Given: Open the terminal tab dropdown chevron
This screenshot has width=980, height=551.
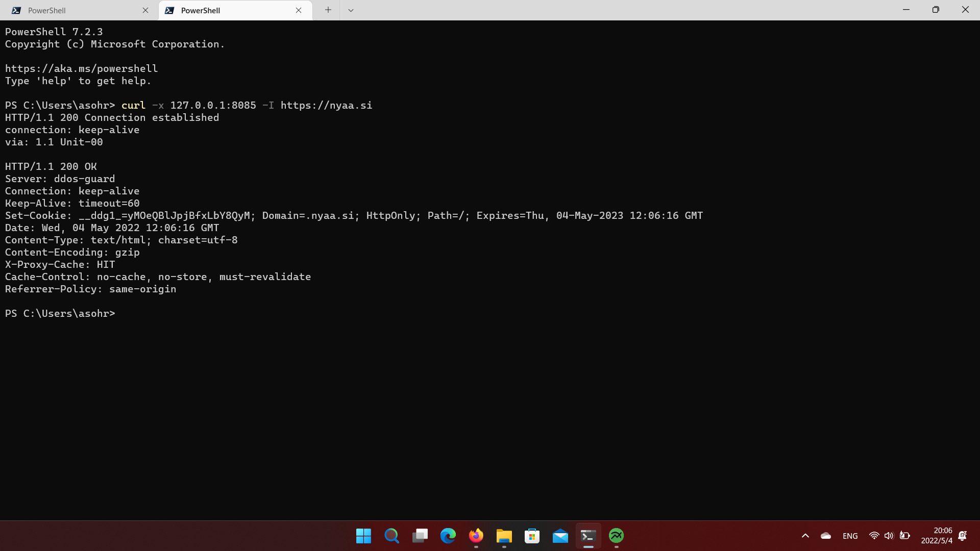Looking at the screenshot, I should pos(351,10).
